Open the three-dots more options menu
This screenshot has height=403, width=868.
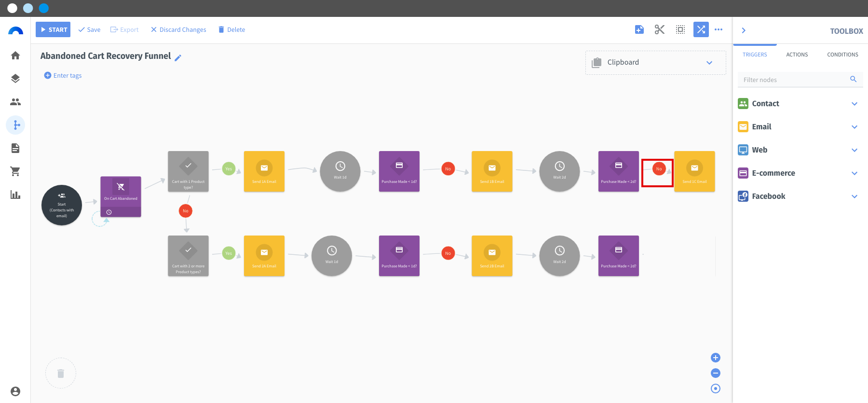(719, 29)
